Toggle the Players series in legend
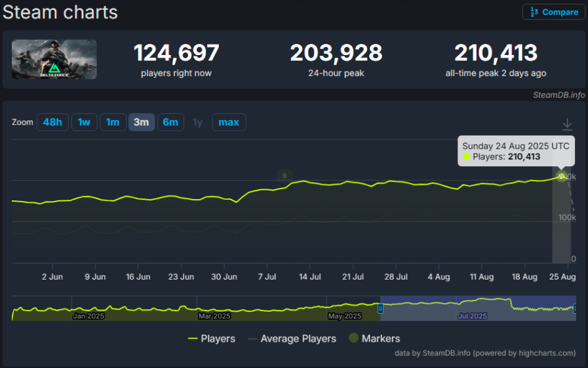 coord(212,339)
